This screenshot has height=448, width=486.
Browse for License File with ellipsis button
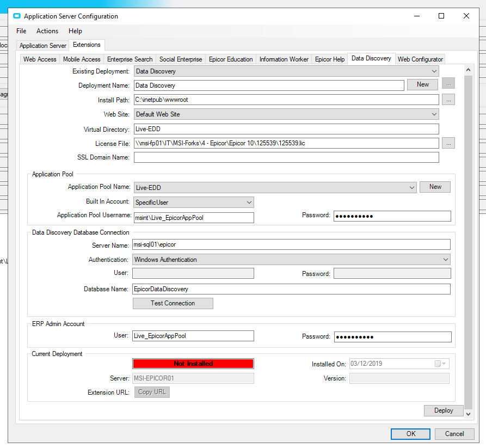(x=448, y=143)
